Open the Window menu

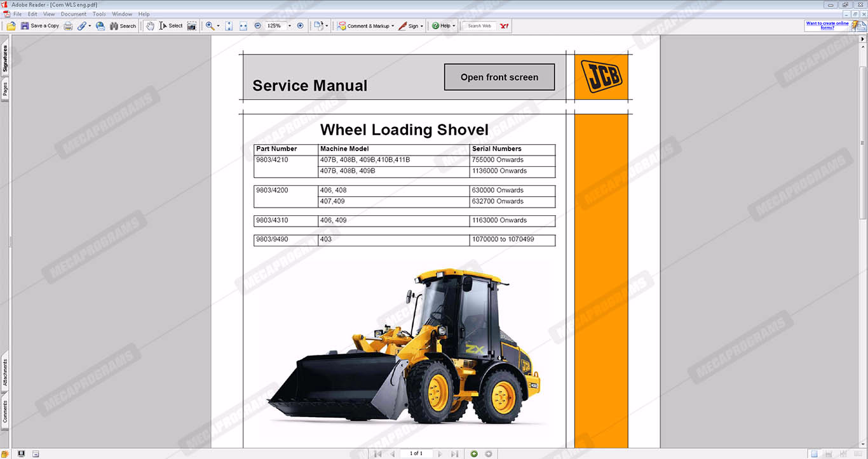coord(122,14)
